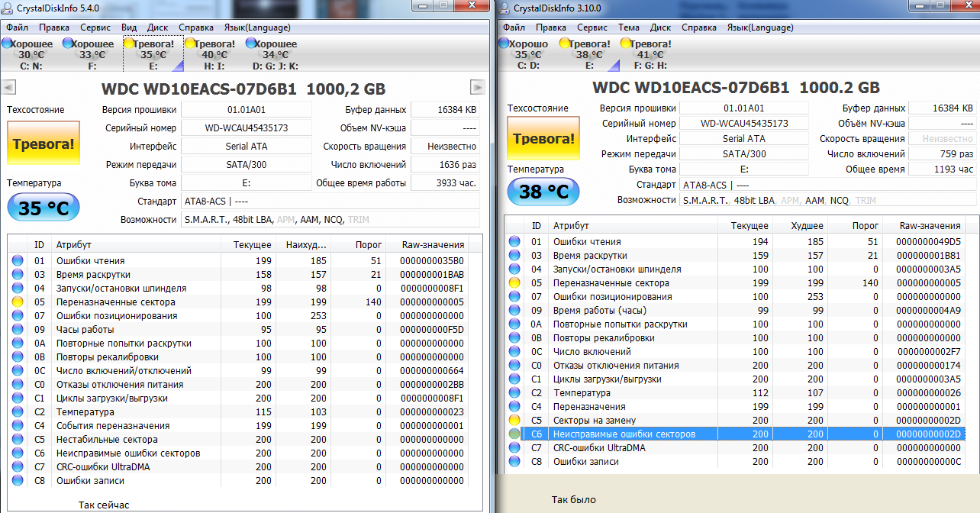Click blue status icon for Циклы загрузки/выгрузки in 3.10.0
The image size is (980, 513).
tap(515, 379)
